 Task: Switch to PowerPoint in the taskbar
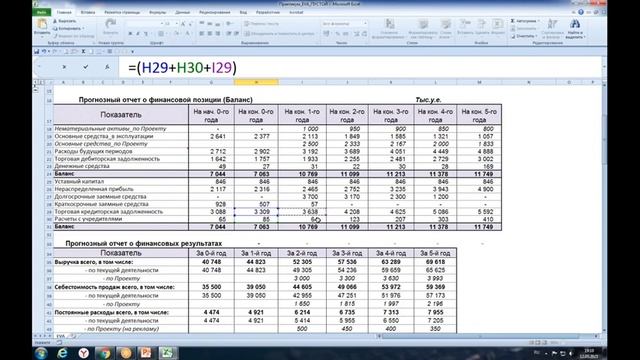146,353
